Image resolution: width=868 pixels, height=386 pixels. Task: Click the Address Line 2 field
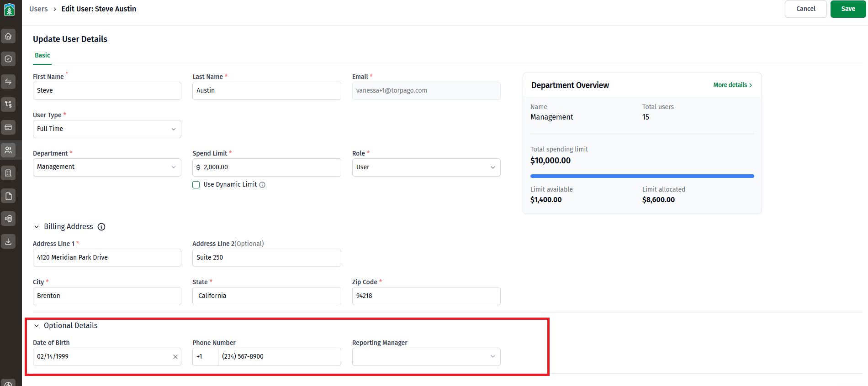click(x=267, y=258)
